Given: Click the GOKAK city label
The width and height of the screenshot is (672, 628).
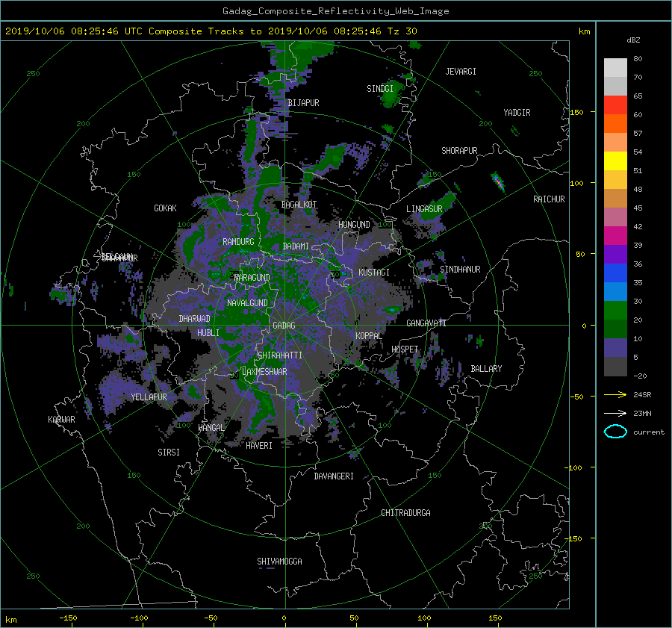Looking at the screenshot, I should [x=165, y=208].
